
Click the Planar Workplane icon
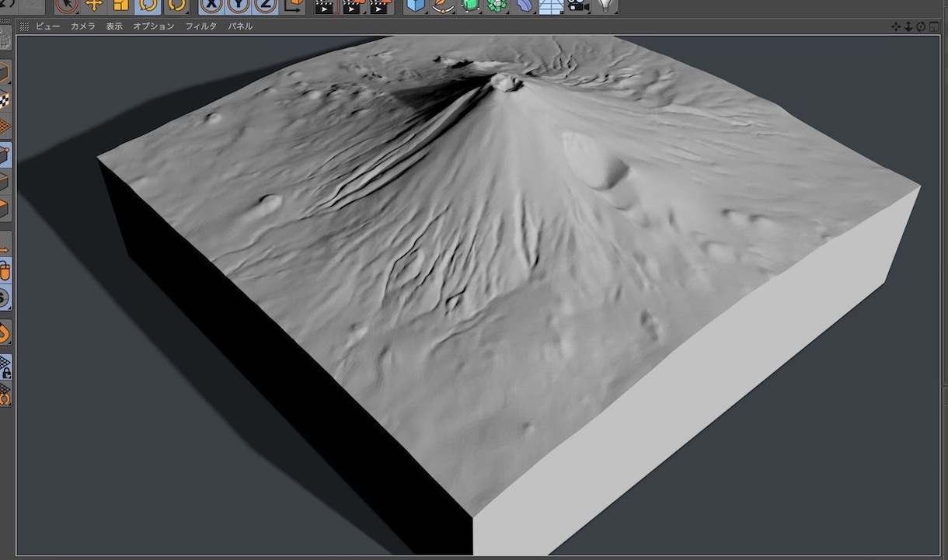click(5, 394)
